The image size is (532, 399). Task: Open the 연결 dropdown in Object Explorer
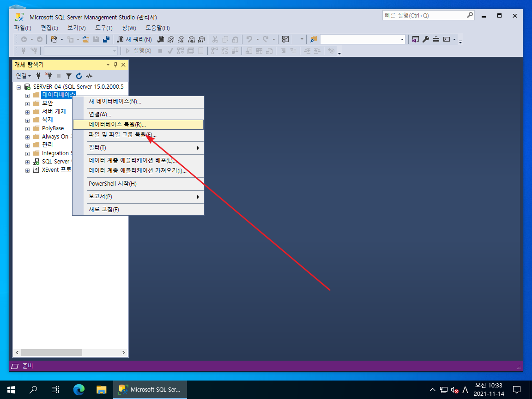pyautogui.click(x=24, y=76)
